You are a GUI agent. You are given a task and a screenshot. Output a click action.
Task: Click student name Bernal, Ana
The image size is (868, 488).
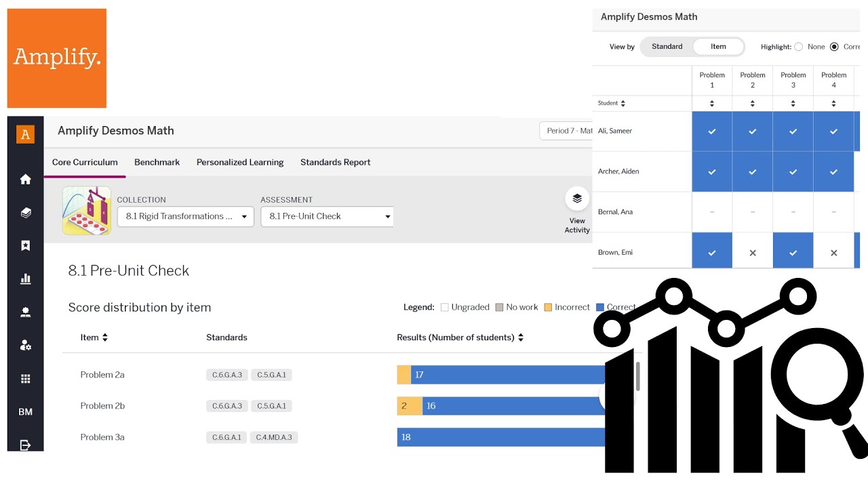pos(615,212)
